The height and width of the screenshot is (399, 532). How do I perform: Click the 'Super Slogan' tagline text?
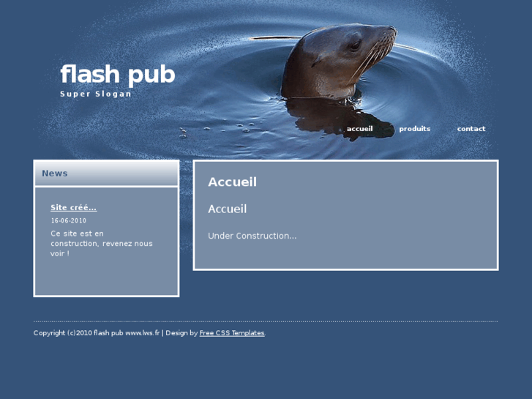(95, 94)
